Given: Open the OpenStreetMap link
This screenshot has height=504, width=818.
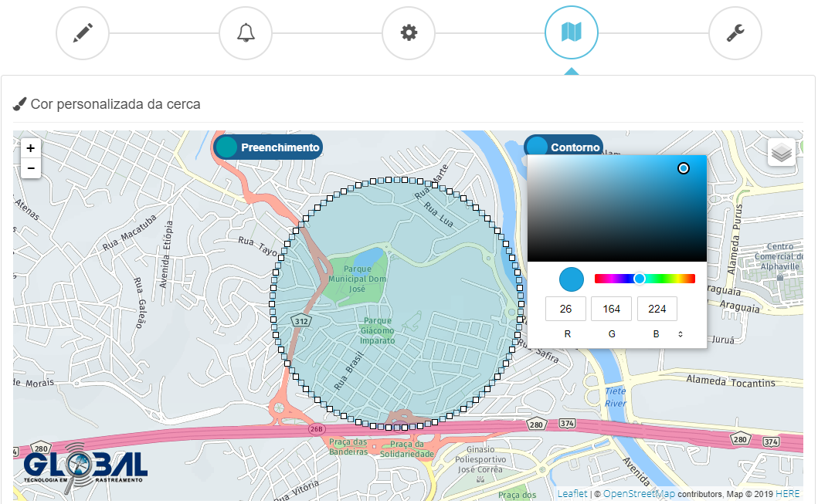Looking at the screenshot, I should tap(639, 493).
